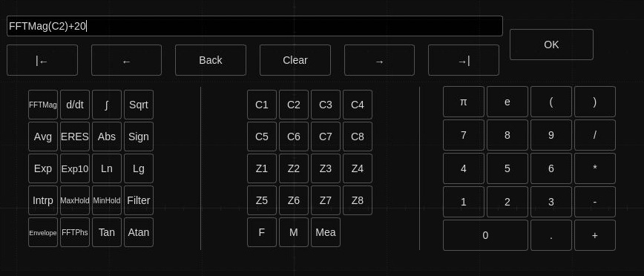Click inside the formula input field
Image resolution: width=644 pixels, height=276 pixels.
coord(254,26)
